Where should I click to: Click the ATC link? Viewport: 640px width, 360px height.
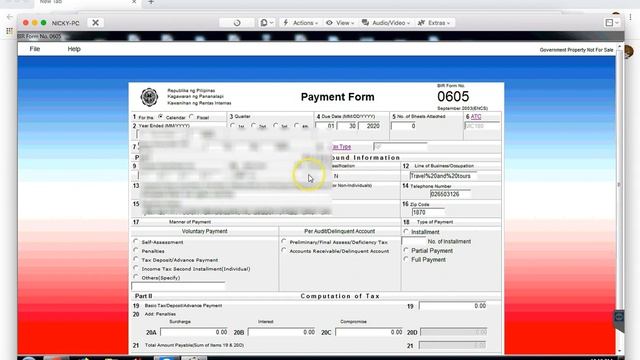click(x=476, y=117)
